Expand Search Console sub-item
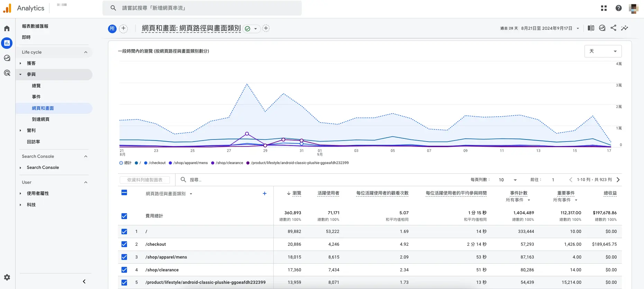 pos(20,168)
